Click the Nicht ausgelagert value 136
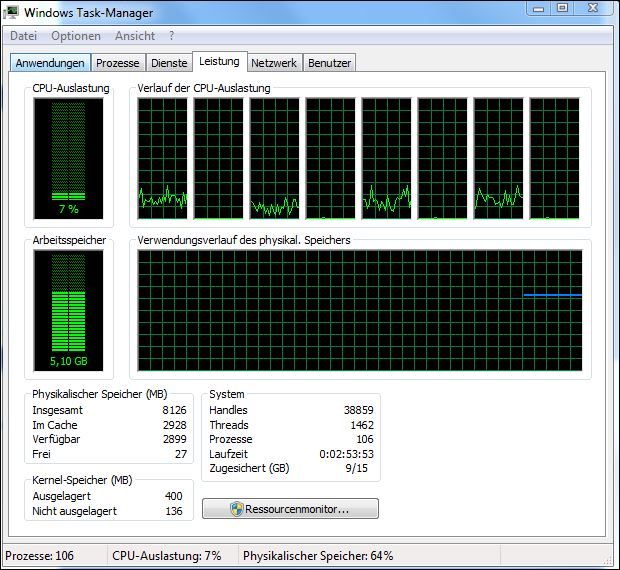This screenshot has width=620, height=570. (174, 511)
